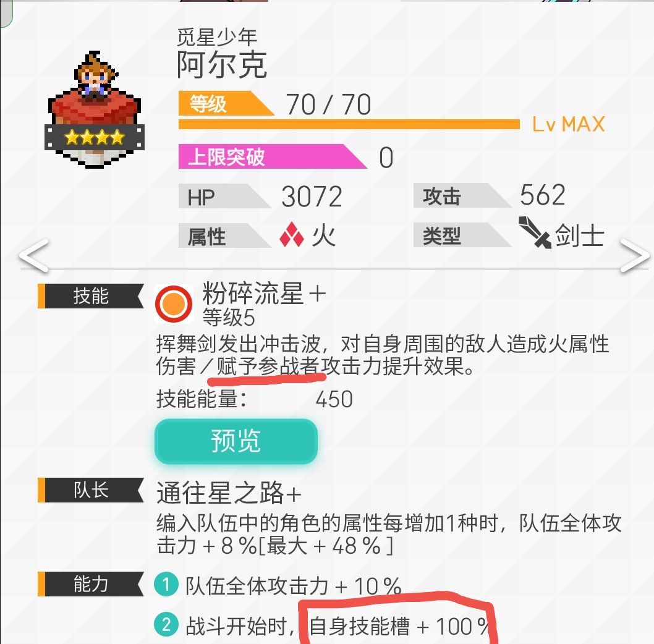Tap the skill name 粉碎流星＋ text
This screenshot has height=644, width=654.
(265, 293)
